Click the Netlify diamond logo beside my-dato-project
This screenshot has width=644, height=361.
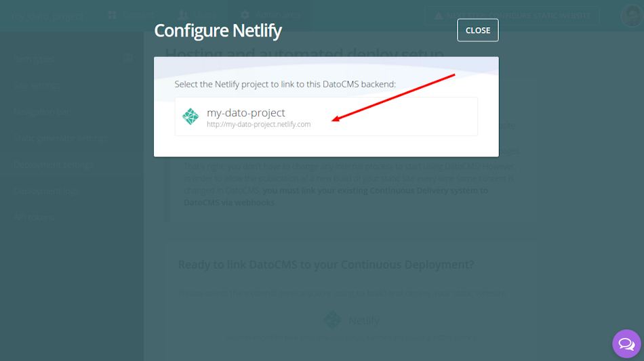point(190,116)
